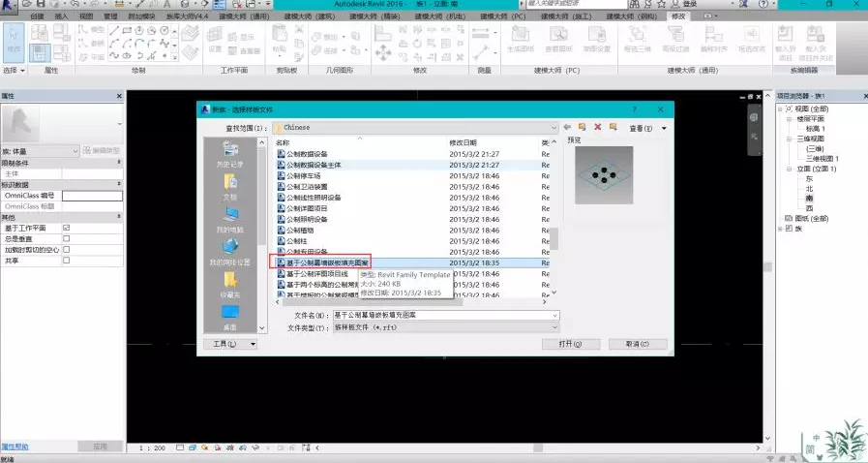
Task: Open the 附加模块 ribbon tab
Action: [141, 16]
